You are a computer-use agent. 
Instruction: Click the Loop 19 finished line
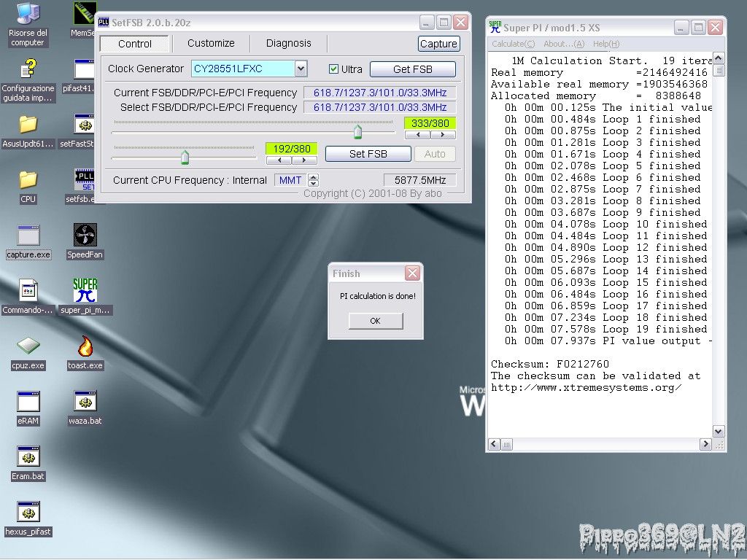(606, 329)
